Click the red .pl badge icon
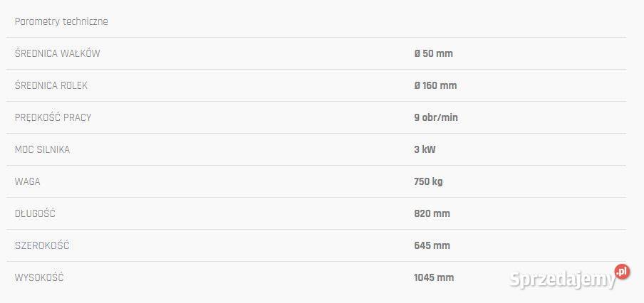The image size is (644, 303). pos(622,272)
